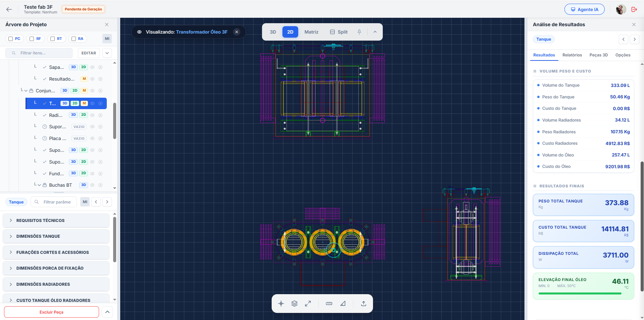Viewport: 644px width, 320px height.
Task: Select the angle measure tool
Action: [x=343, y=304]
